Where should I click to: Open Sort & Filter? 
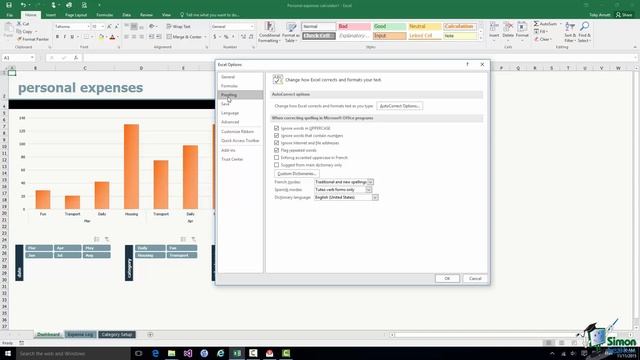(x=570, y=32)
